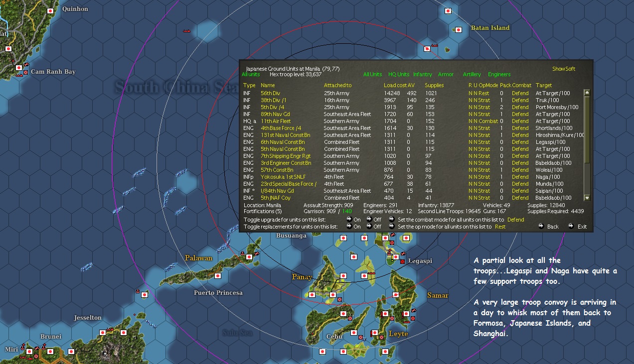Click the arrow icon beside Back
The image size is (634, 364).
(541, 227)
